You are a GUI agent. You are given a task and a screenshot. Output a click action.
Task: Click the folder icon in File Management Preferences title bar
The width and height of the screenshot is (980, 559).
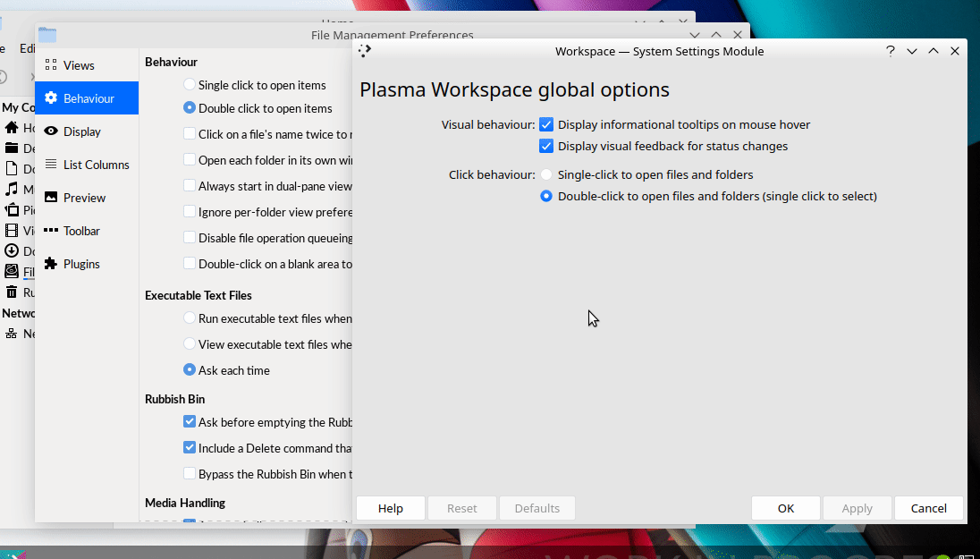(x=47, y=35)
